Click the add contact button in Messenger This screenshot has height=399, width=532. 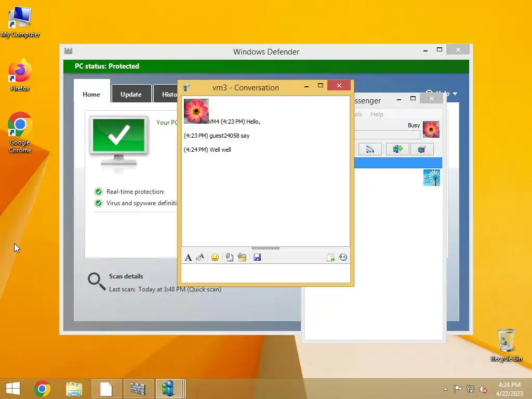397,149
